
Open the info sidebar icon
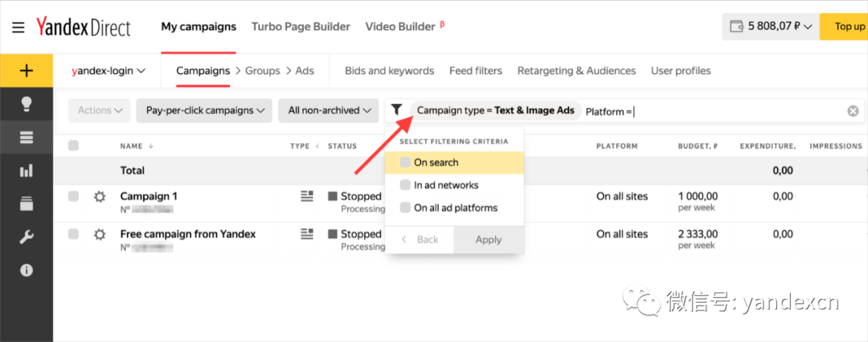coord(27,270)
